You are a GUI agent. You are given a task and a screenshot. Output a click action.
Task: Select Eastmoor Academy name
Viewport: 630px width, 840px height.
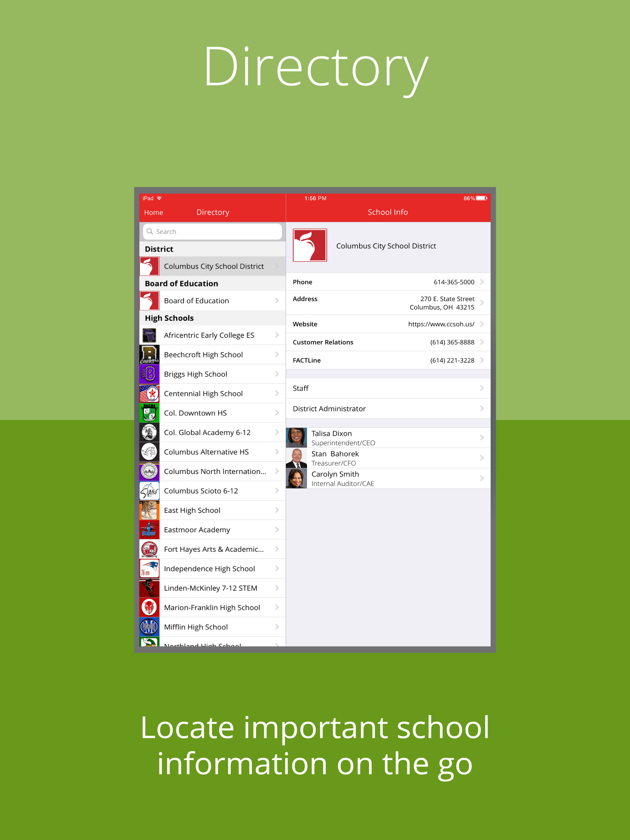(x=197, y=530)
